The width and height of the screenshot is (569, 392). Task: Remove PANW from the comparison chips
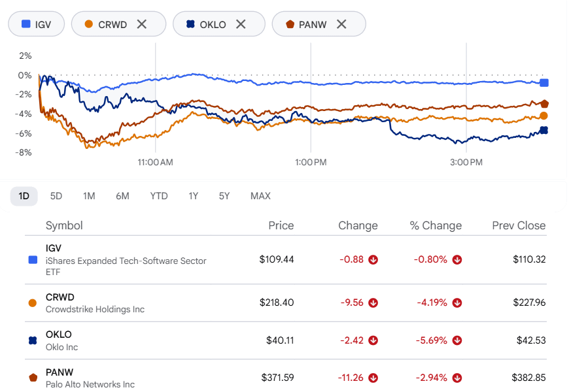coord(341,24)
